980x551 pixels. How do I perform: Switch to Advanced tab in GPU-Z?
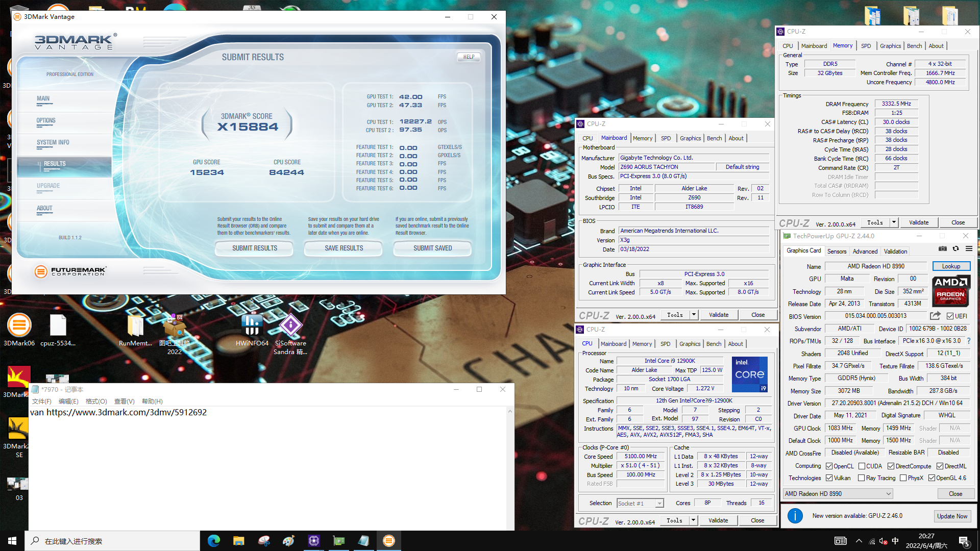click(865, 252)
